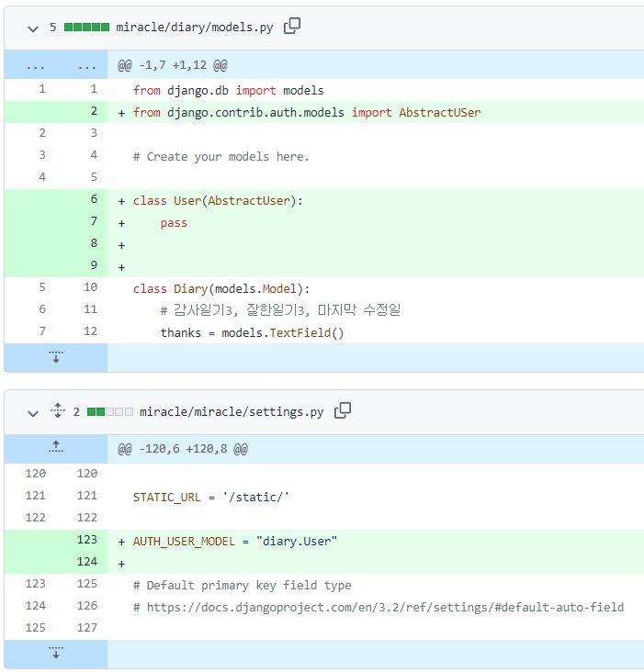Expand all lines in settings.py

[58, 410]
